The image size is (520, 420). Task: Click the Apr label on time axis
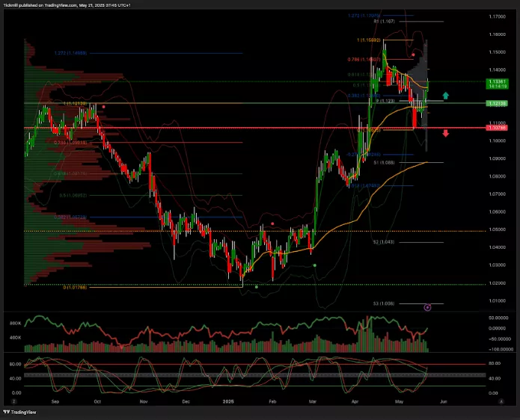click(355, 401)
